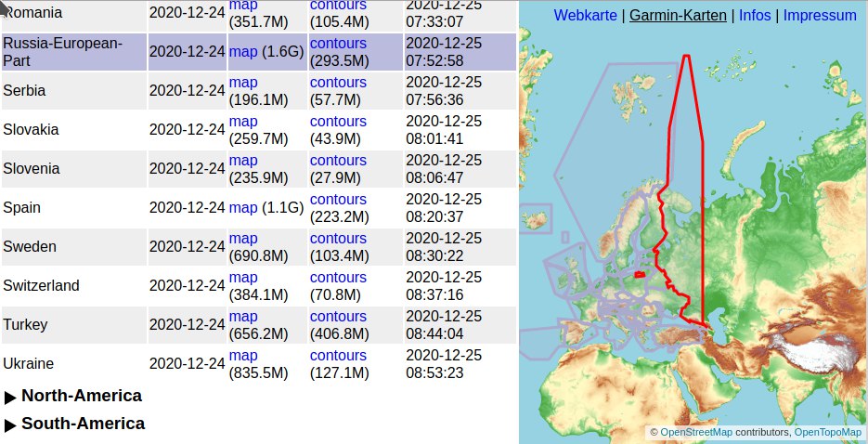Download the Sweden contours file
Screen dimensions: 868x444
(x=338, y=239)
